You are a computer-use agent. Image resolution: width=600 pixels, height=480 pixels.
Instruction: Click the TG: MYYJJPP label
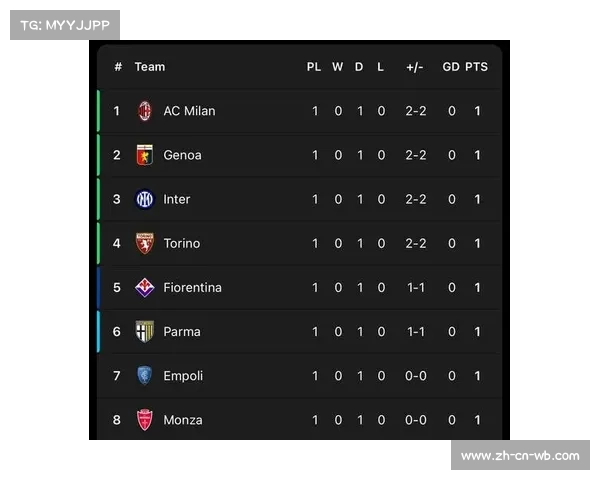(65, 25)
